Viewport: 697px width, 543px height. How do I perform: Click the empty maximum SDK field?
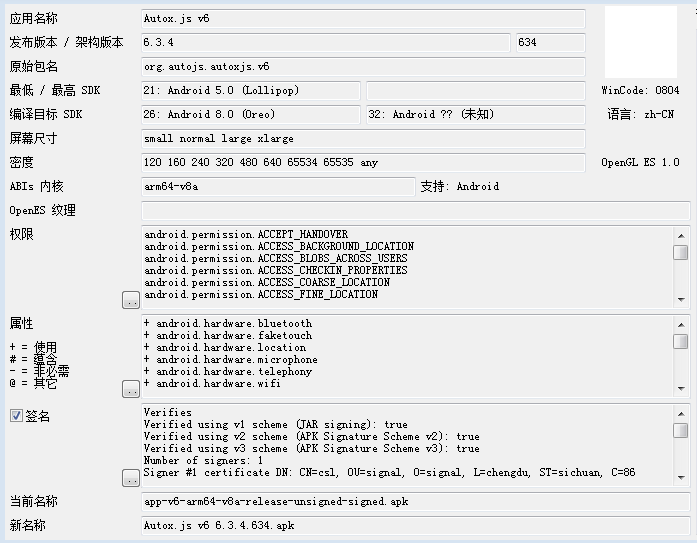tap(476, 91)
